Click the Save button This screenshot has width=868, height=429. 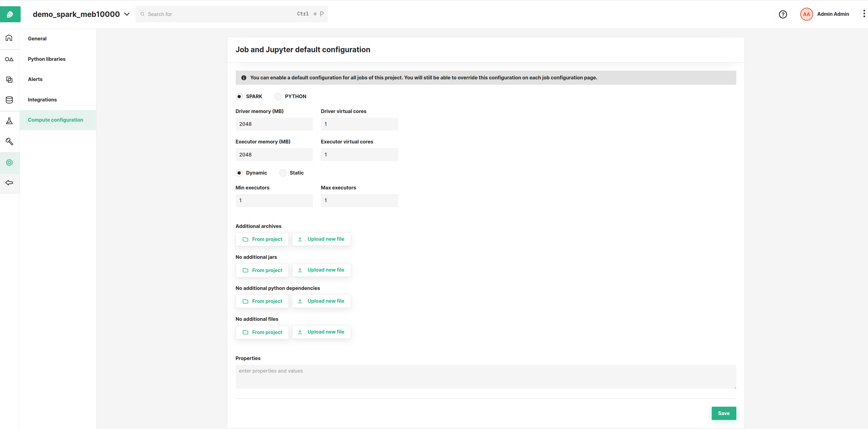(723, 413)
